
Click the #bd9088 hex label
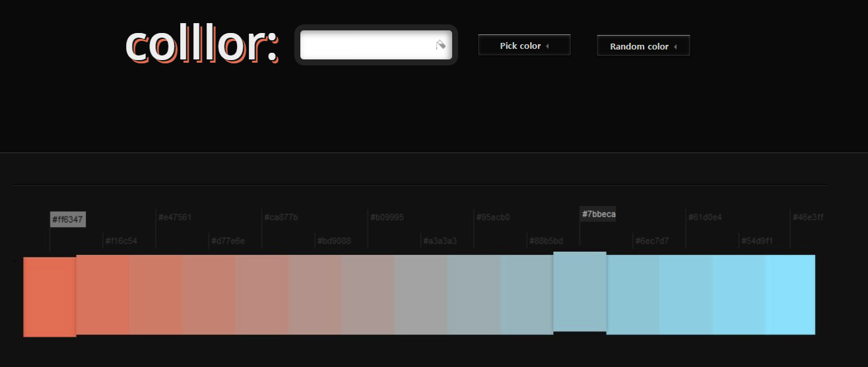(x=334, y=241)
